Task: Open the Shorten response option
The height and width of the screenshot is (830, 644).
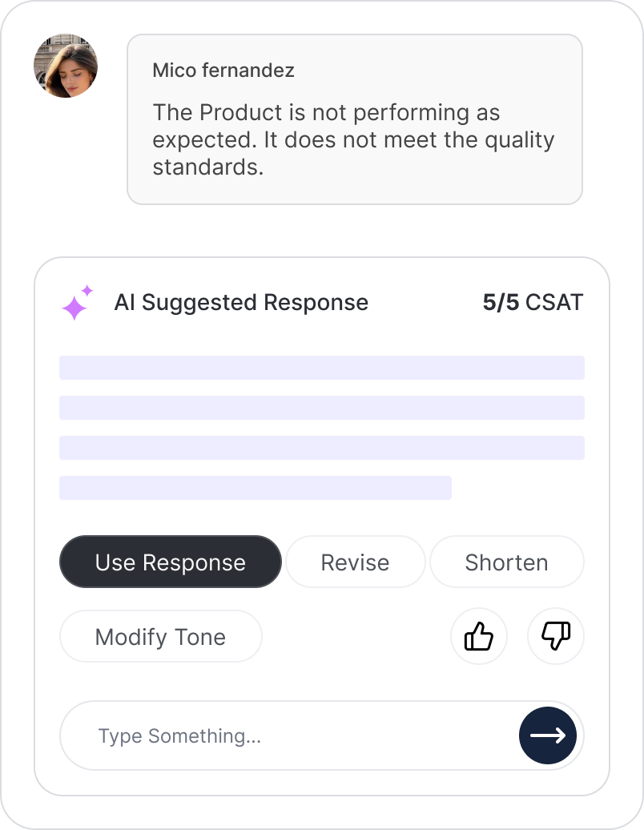Action: point(506,562)
